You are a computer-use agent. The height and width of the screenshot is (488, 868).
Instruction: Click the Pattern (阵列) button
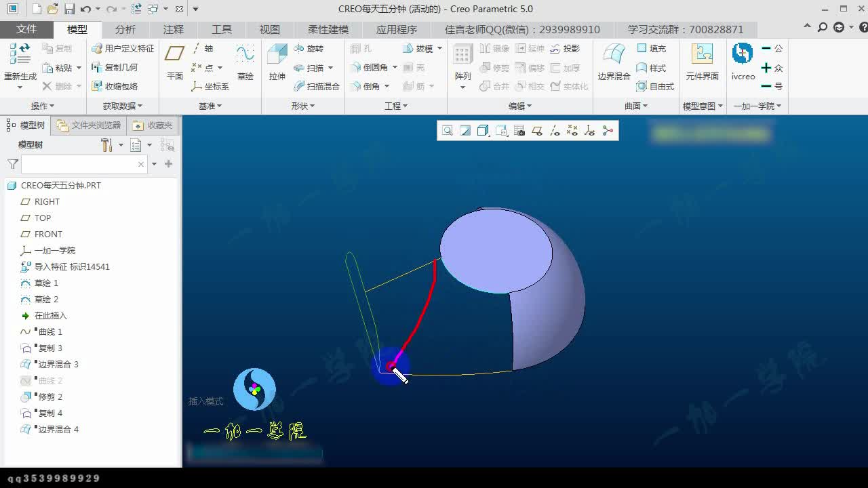(462, 62)
